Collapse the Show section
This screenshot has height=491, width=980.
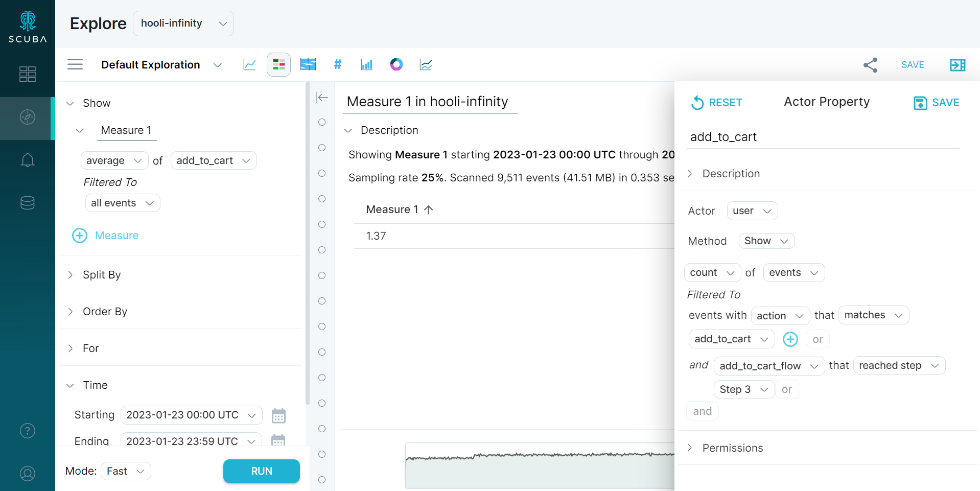[71, 103]
